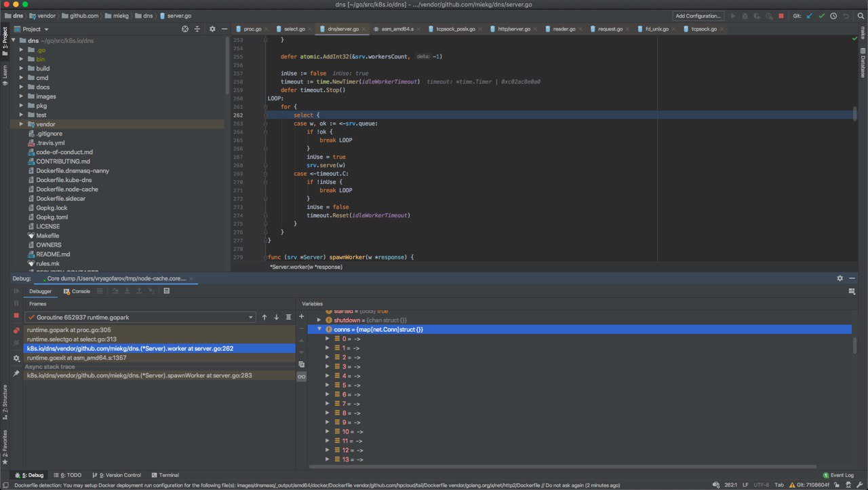
Task: Click the restore layout icon in Debug panel
Action: click(x=852, y=291)
